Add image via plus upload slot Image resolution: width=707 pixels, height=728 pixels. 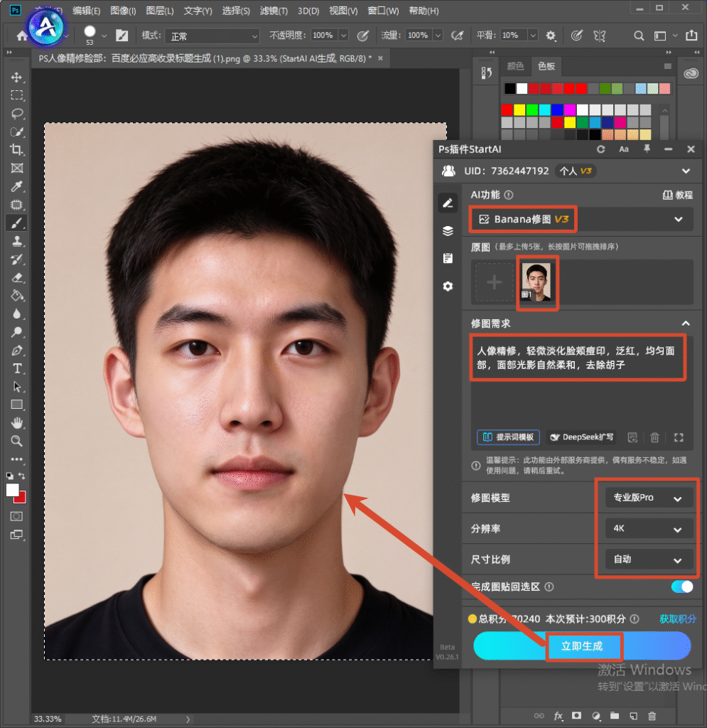pos(494,282)
